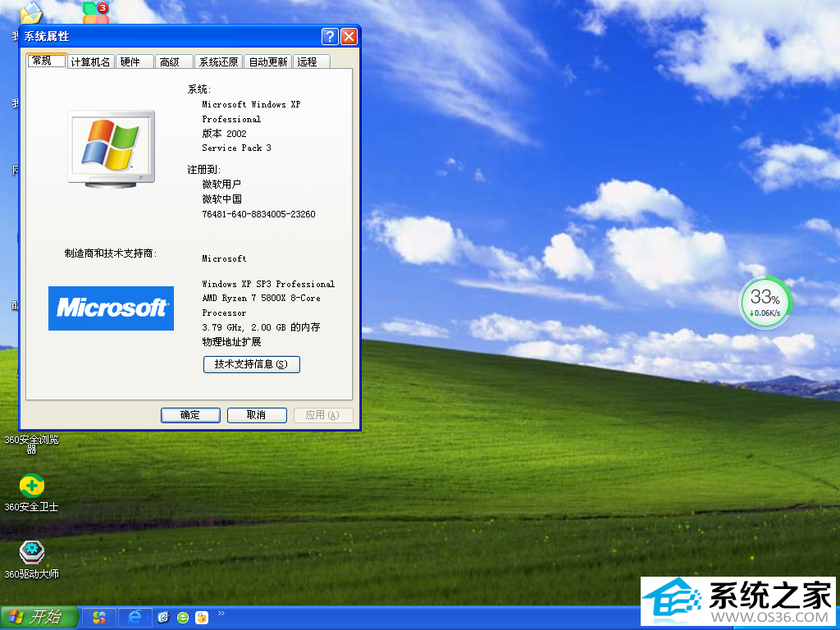Click the text Microsoft Windows XP

pos(251,104)
